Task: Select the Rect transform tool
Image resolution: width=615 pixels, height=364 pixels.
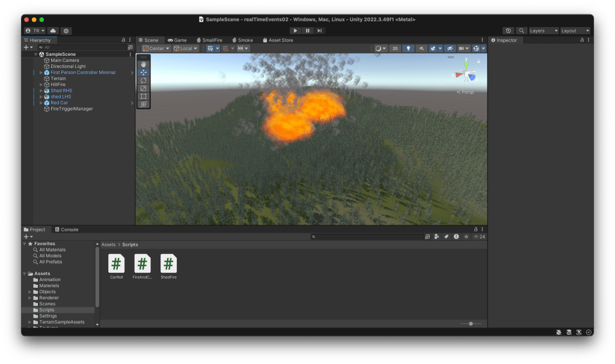Action: pos(143,96)
